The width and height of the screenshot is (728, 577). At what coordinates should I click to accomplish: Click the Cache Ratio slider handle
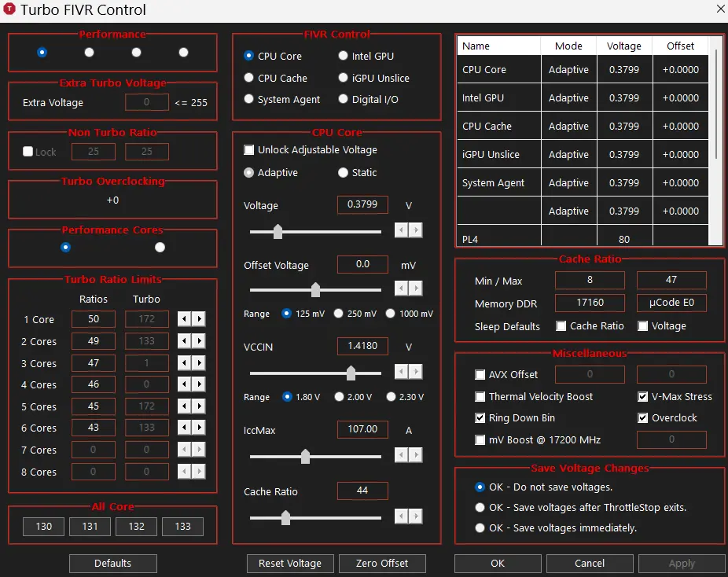285,517
